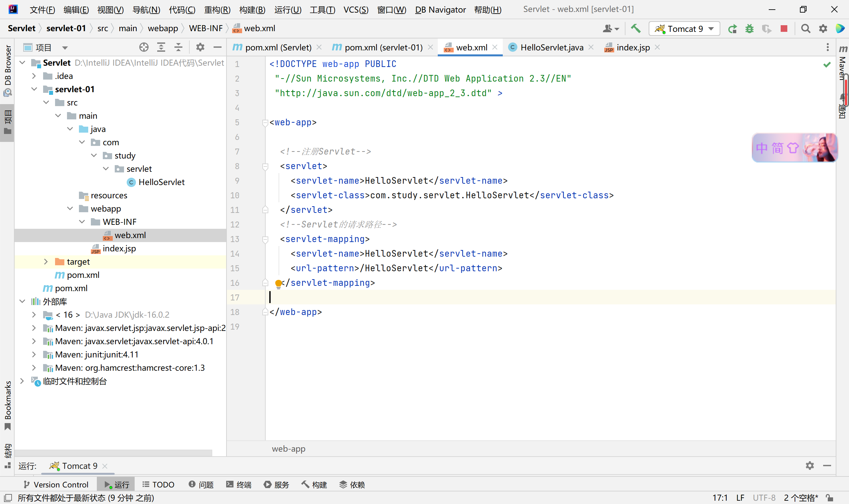Open the DB Navigator menu
This screenshot has height=504, width=849.
(x=440, y=10)
